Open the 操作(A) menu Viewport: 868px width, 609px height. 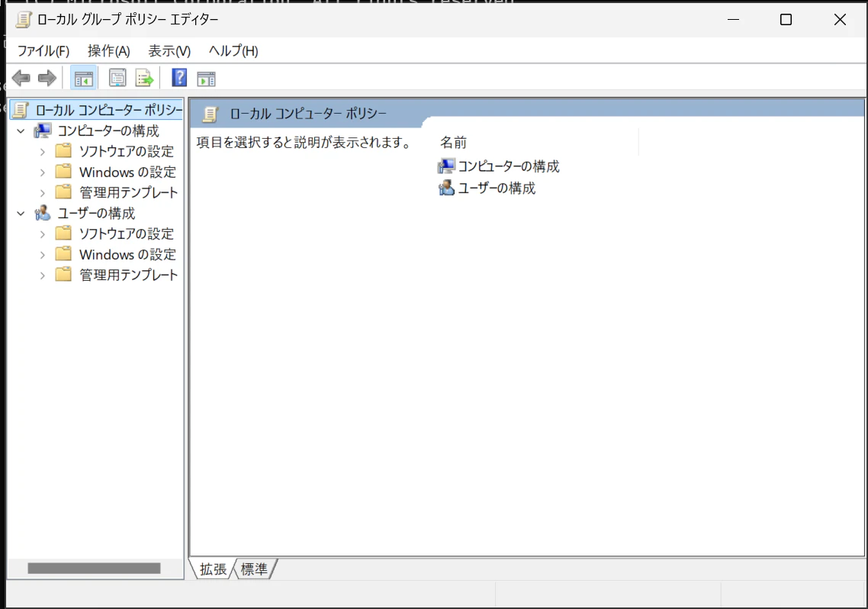tap(108, 51)
